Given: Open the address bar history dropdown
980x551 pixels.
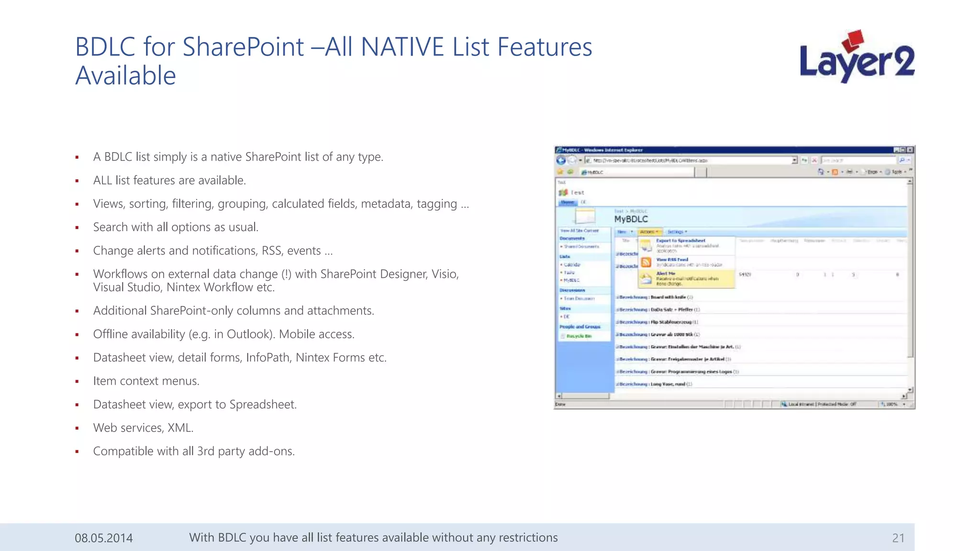Looking at the screenshot, I should click(x=794, y=160).
